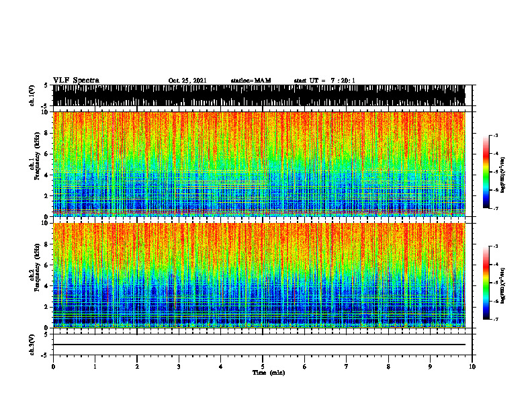Image resolution: width=532 pixels, height=411 pixels.
Task: Click the time axis tick label "9"
Action: (430, 367)
